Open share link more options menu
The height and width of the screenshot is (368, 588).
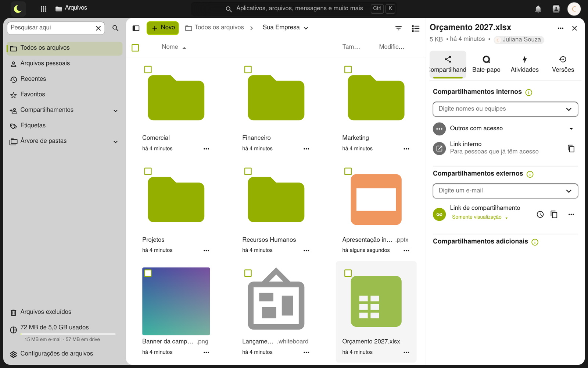pos(571,215)
